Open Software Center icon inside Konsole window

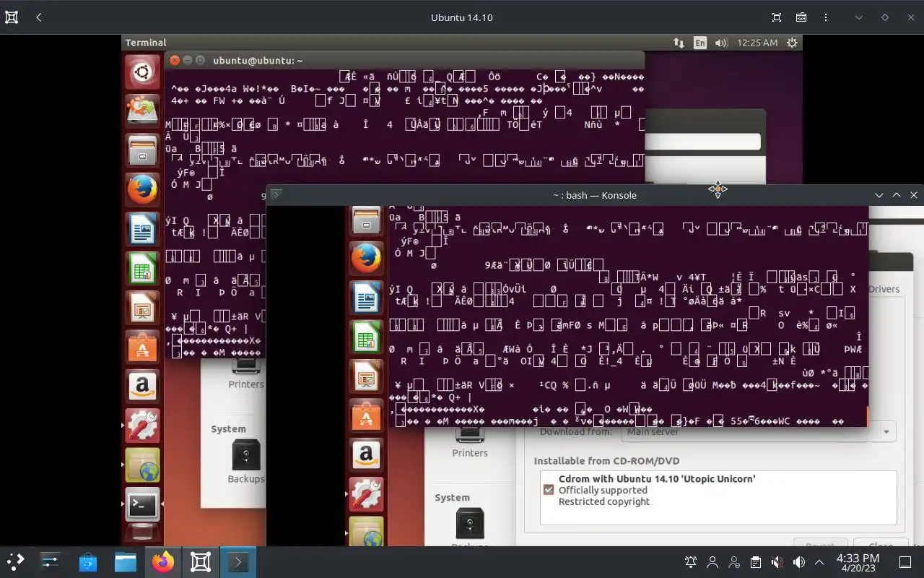coord(366,415)
